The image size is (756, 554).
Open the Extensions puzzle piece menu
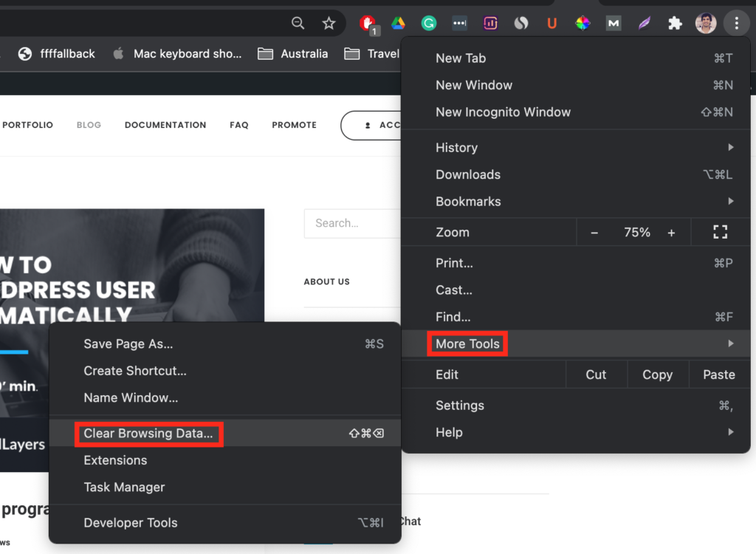[675, 23]
